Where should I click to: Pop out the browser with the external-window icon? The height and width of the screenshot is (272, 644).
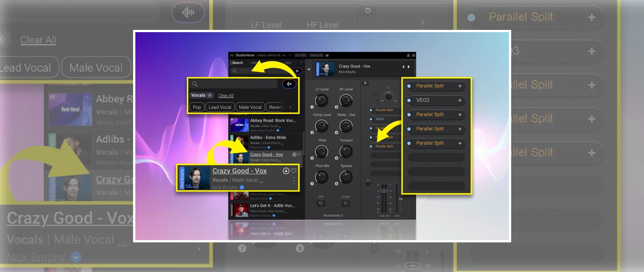[301, 63]
